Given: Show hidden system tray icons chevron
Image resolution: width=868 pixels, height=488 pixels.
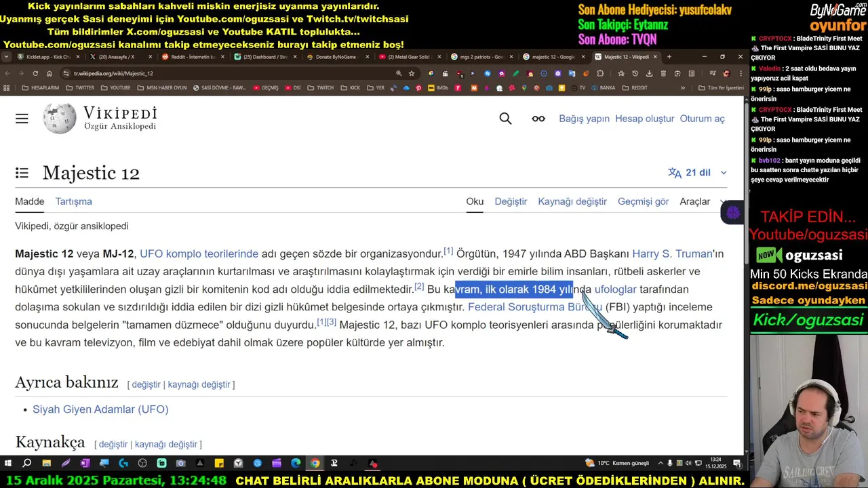Looking at the screenshot, I should [x=661, y=464].
